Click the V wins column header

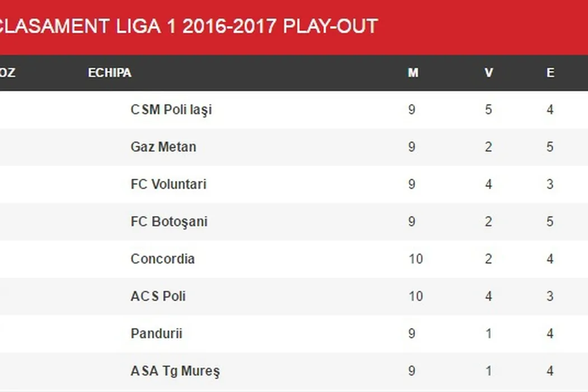point(489,73)
